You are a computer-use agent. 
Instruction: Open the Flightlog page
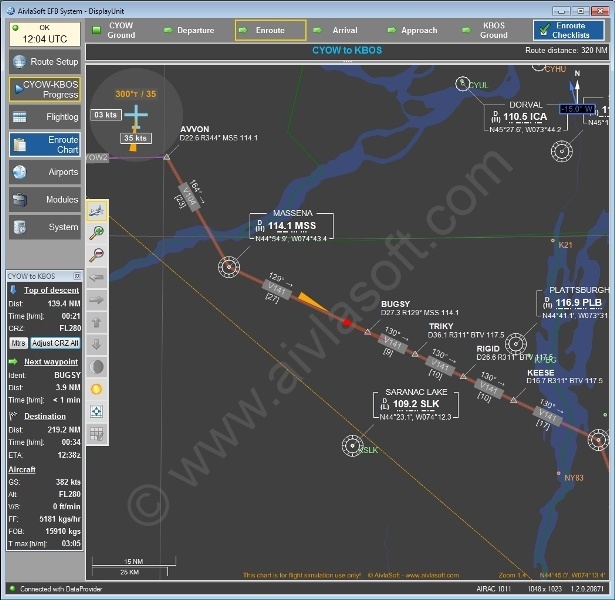tap(45, 117)
